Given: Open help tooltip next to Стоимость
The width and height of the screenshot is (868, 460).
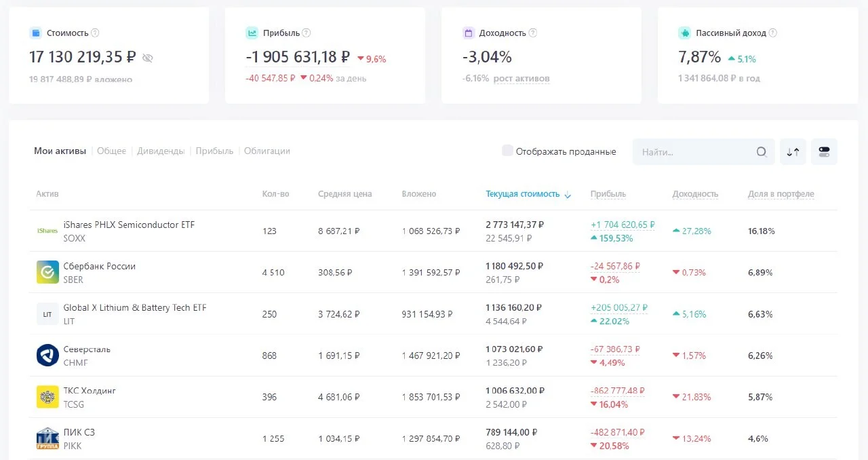Looking at the screenshot, I should coord(95,33).
